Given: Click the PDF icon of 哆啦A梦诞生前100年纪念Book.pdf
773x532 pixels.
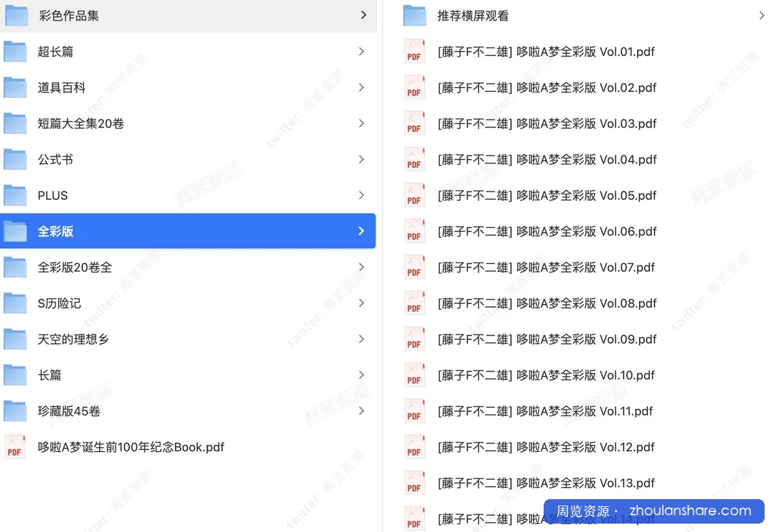Looking at the screenshot, I should pos(15,447).
